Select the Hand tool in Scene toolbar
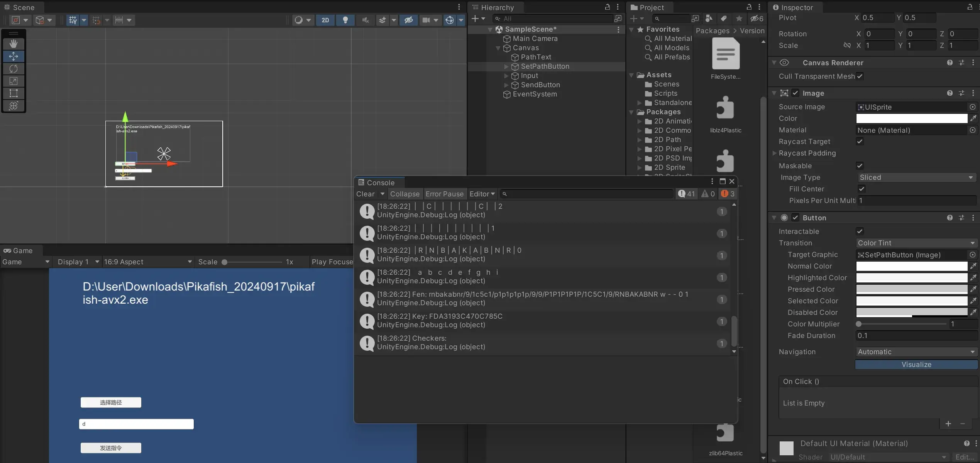This screenshot has height=463, width=980. click(14, 44)
